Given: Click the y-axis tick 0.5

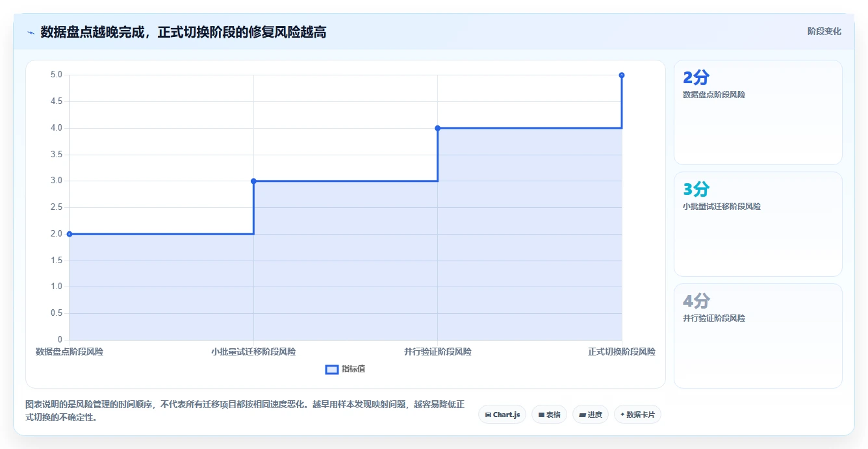Looking at the screenshot, I should (56, 313).
